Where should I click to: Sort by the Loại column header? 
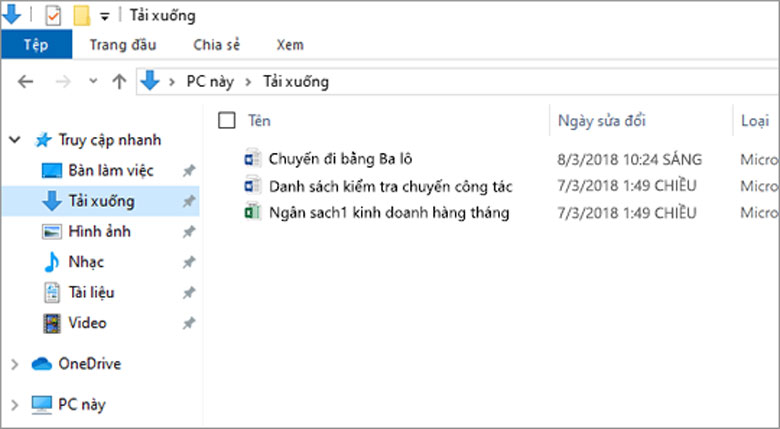click(755, 120)
